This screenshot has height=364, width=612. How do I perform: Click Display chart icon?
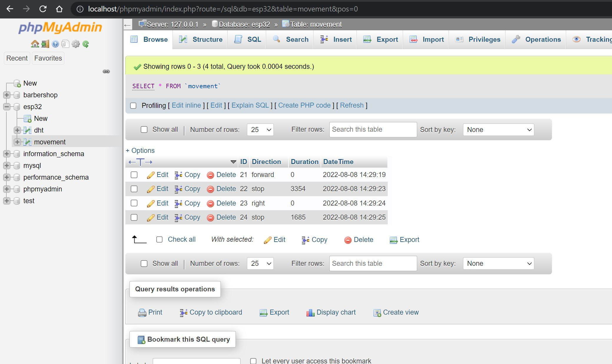pos(310,313)
